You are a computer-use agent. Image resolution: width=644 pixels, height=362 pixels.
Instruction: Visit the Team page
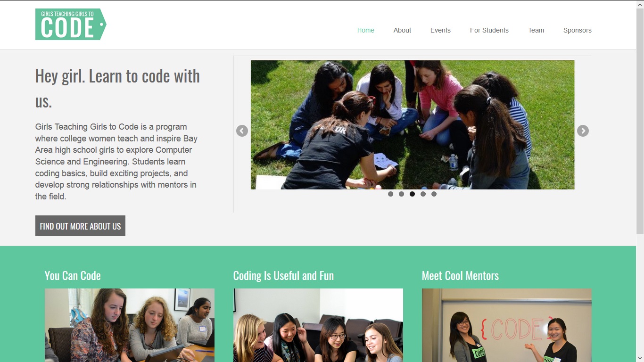pos(536,30)
